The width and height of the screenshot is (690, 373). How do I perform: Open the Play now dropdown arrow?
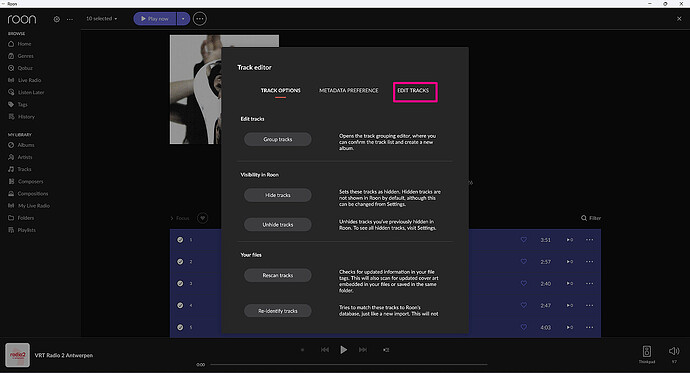coord(184,19)
